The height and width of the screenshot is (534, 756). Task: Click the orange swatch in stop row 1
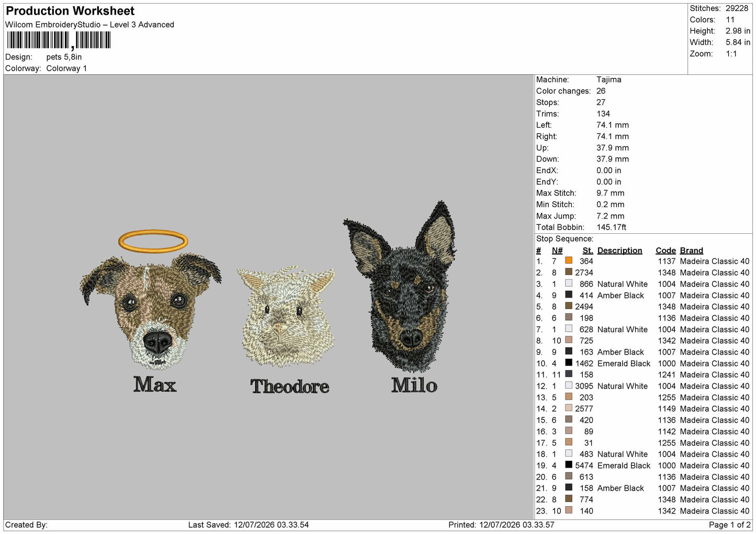click(569, 260)
